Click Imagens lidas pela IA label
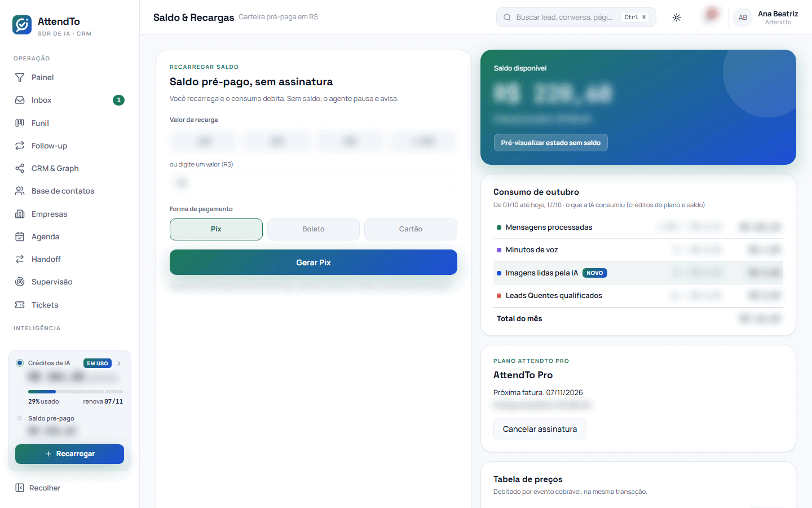Image resolution: width=812 pixels, height=508 pixels. pyautogui.click(x=542, y=273)
